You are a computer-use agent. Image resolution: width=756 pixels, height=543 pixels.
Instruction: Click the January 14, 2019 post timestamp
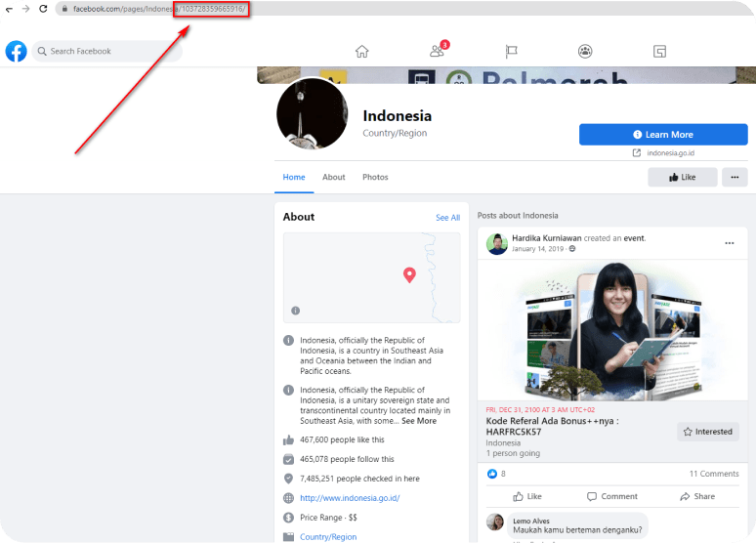click(x=537, y=249)
